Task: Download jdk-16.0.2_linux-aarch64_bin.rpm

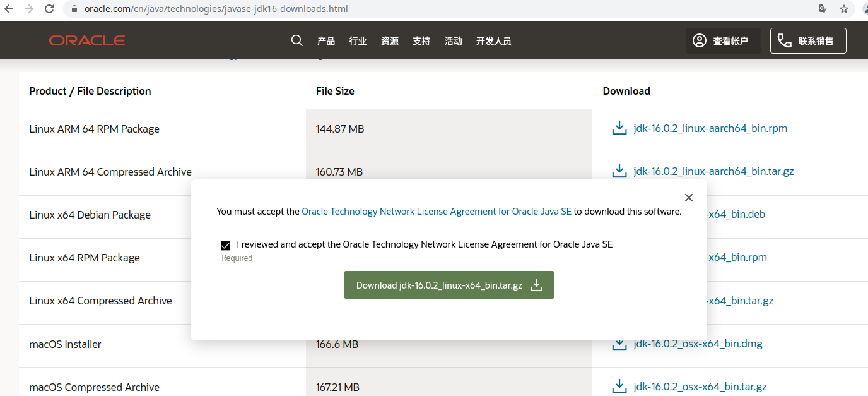Action: click(710, 129)
